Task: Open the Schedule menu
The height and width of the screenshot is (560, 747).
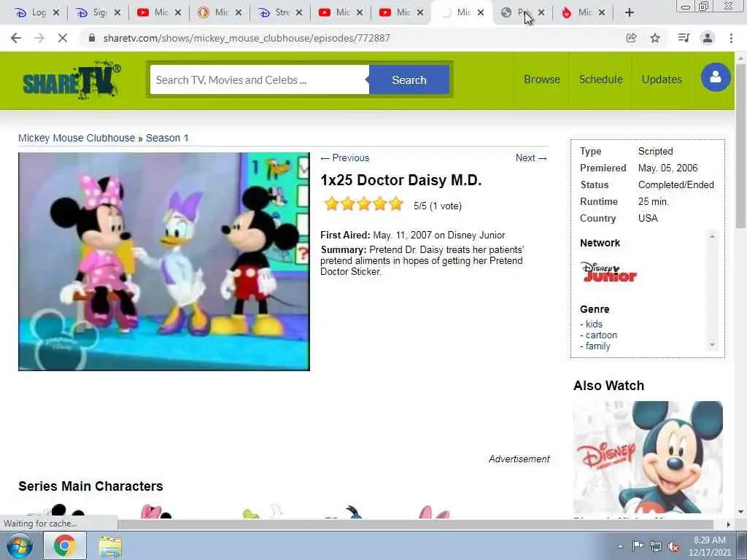Action: pyautogui.click(x=601, y=79)
